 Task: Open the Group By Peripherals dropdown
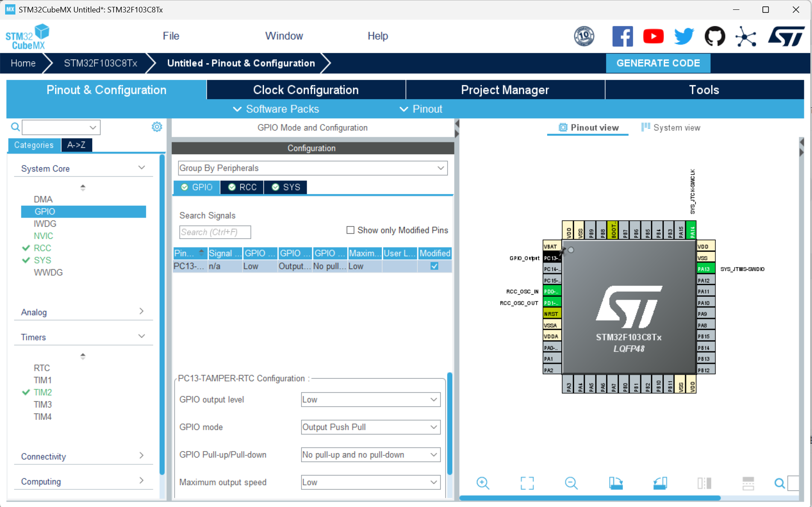pyautogui.click(x=313, y=168)
